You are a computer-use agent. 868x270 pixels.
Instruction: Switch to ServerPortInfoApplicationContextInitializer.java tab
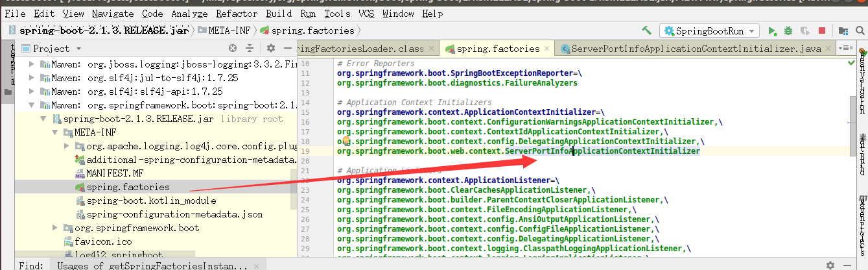point(696,49)
